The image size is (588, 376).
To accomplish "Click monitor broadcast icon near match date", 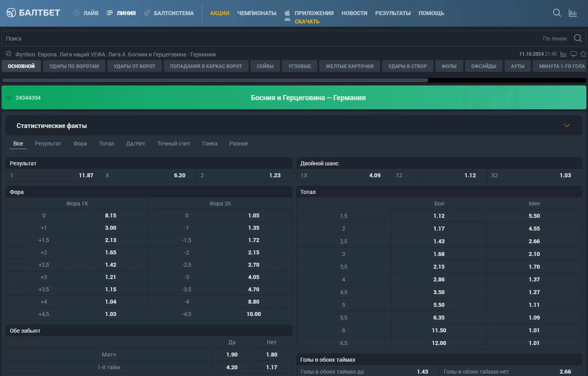I will coord(573,54).
